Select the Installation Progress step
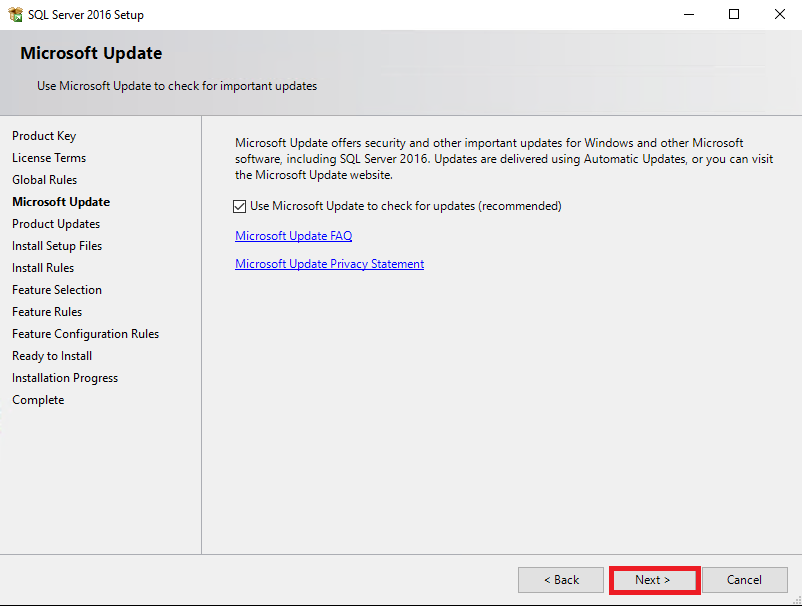Image resolution: width=802 pixels, height=606 pixels. click(x=65, y=378)
